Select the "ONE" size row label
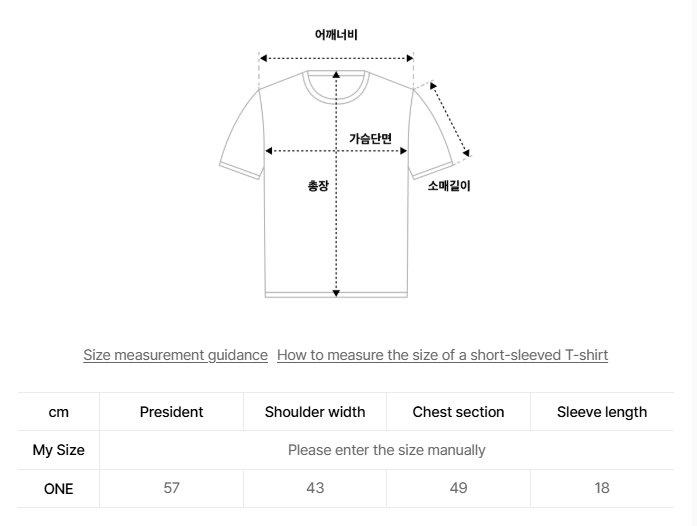The height and width of the screenshot is (526, 697). point(59,489)
